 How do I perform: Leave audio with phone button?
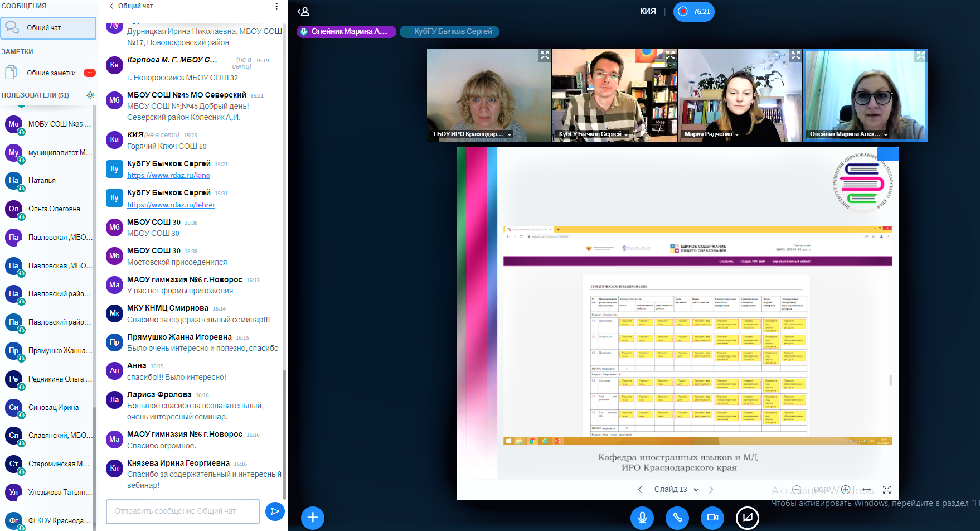677,518
